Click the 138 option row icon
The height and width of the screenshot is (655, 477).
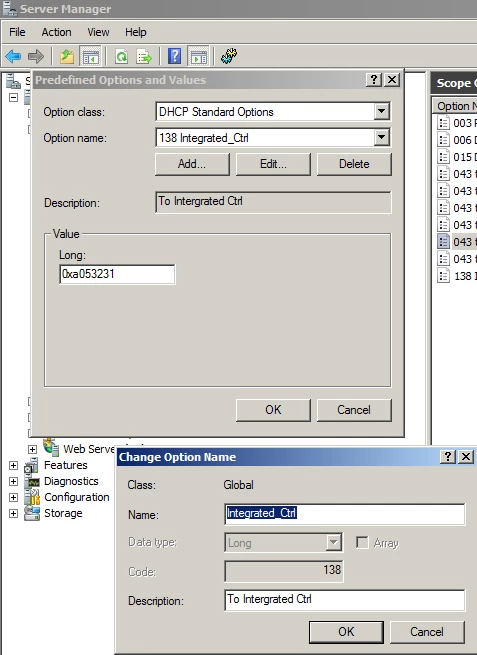(x=443, y=276)
